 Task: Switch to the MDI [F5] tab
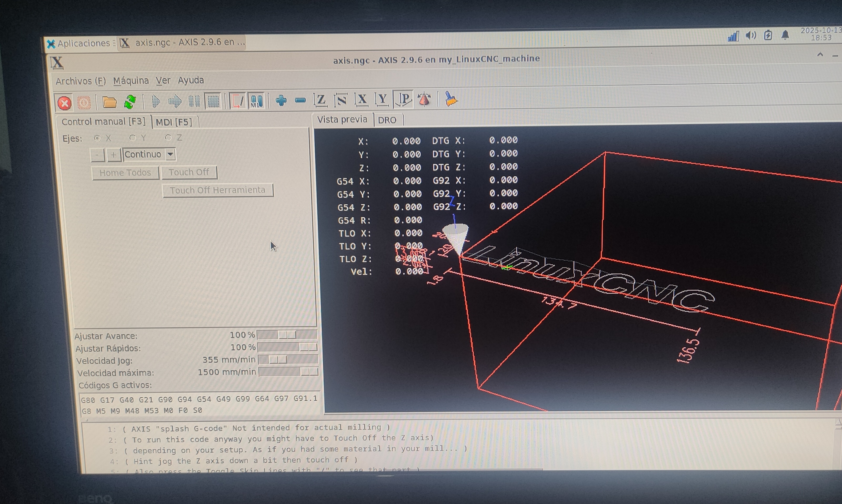tap(174, 122)
